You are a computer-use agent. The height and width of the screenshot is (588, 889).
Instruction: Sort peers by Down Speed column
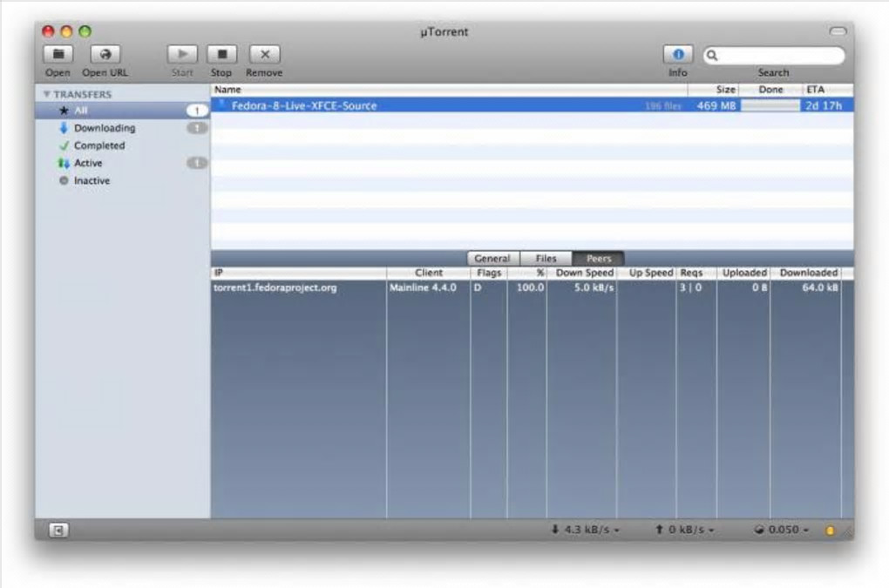point(581,273)
